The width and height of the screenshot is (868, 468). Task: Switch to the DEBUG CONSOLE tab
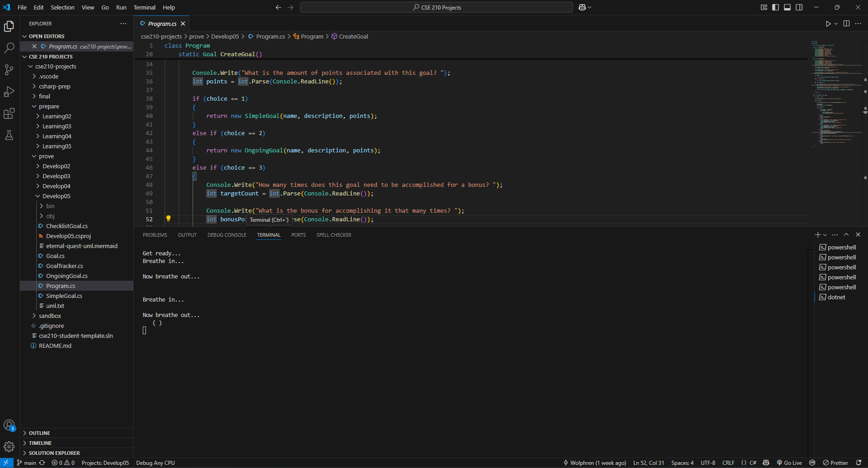coord(227,235)
